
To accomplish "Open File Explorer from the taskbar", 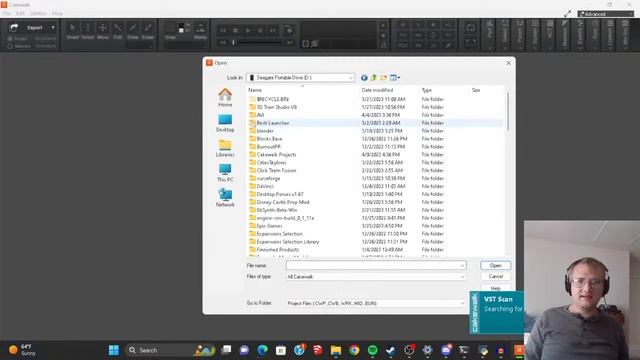I will coord(336,350).
